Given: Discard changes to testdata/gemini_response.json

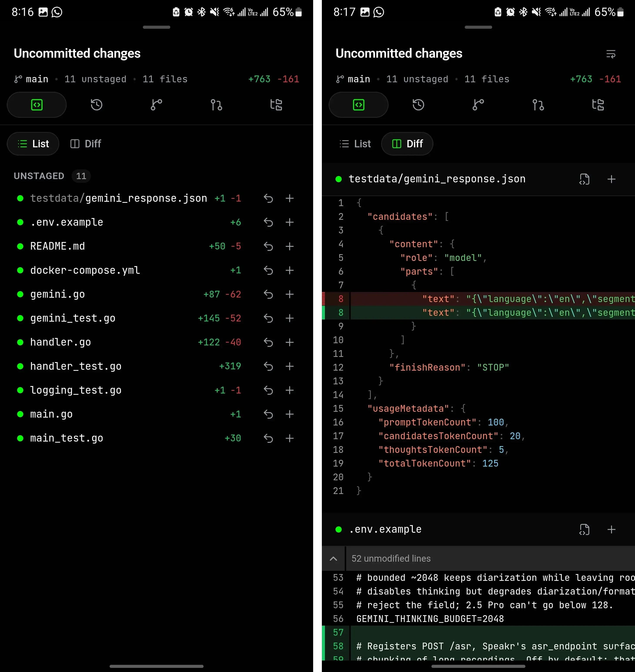Looking at the screenshot, I should (268, 198).
